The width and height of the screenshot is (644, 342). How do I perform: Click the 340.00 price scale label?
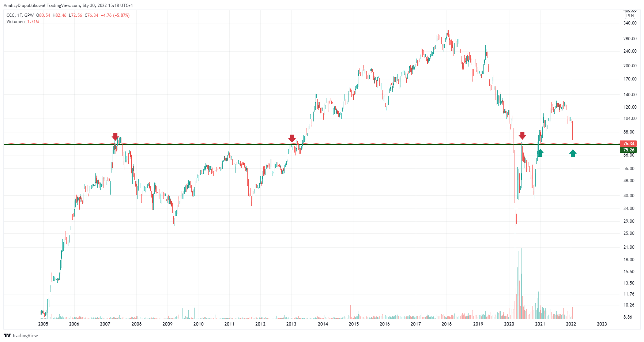tap(630, 23)
